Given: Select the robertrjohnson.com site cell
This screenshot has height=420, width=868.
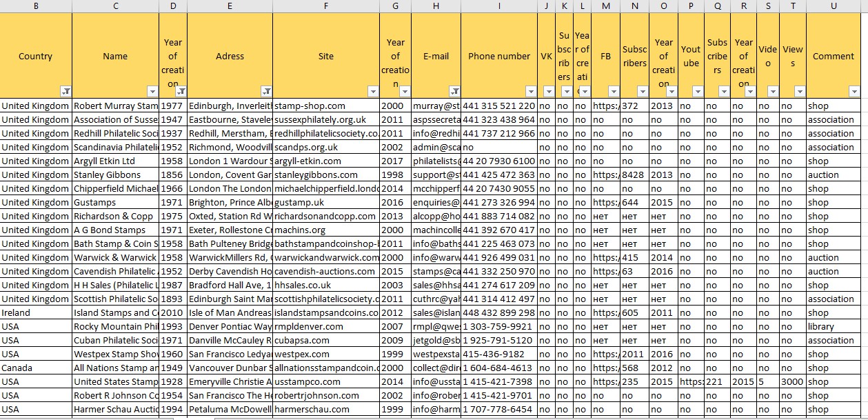Looking at the screenshot, I should coord(326,396).
